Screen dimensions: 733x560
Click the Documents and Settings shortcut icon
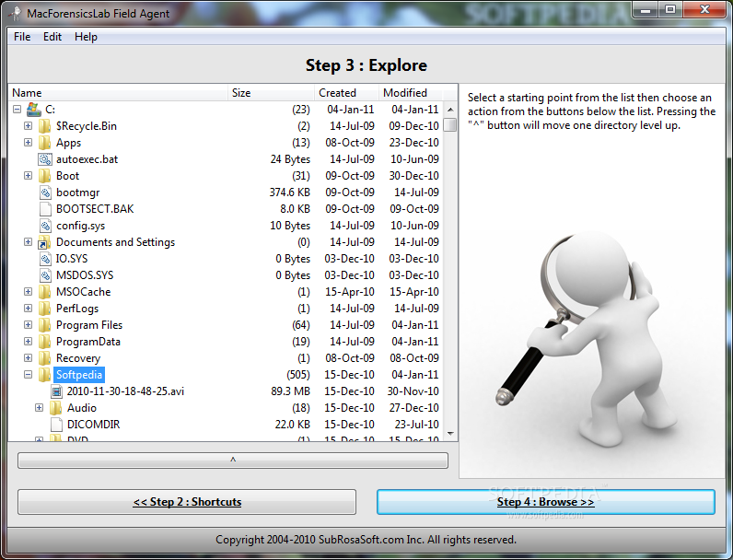point(44,242)
